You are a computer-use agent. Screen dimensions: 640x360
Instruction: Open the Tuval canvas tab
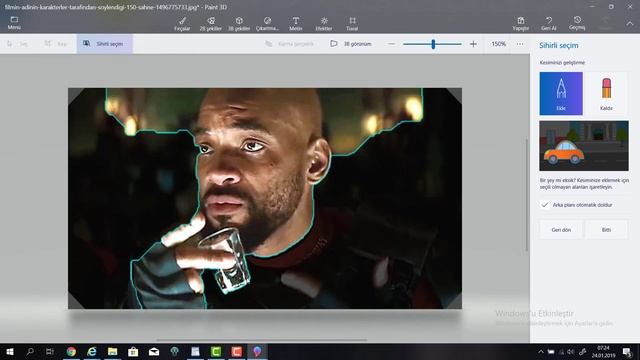[352, 24]
